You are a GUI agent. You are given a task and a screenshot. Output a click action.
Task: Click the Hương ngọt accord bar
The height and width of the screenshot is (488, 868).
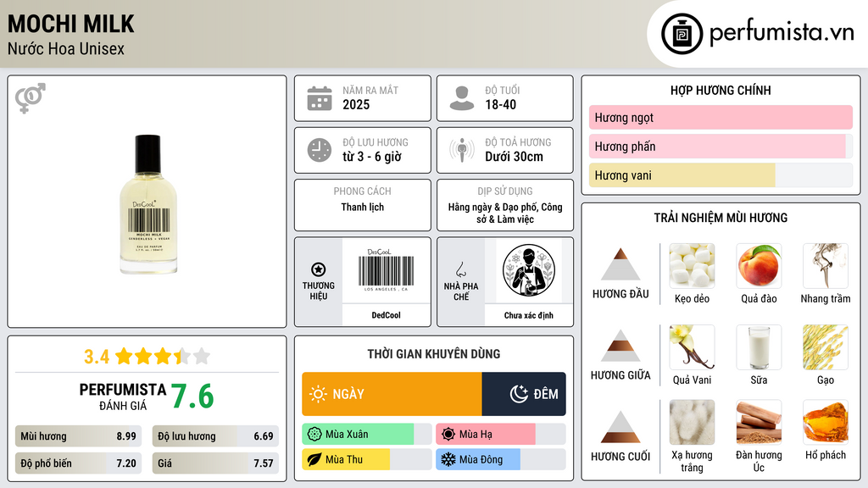721,117
